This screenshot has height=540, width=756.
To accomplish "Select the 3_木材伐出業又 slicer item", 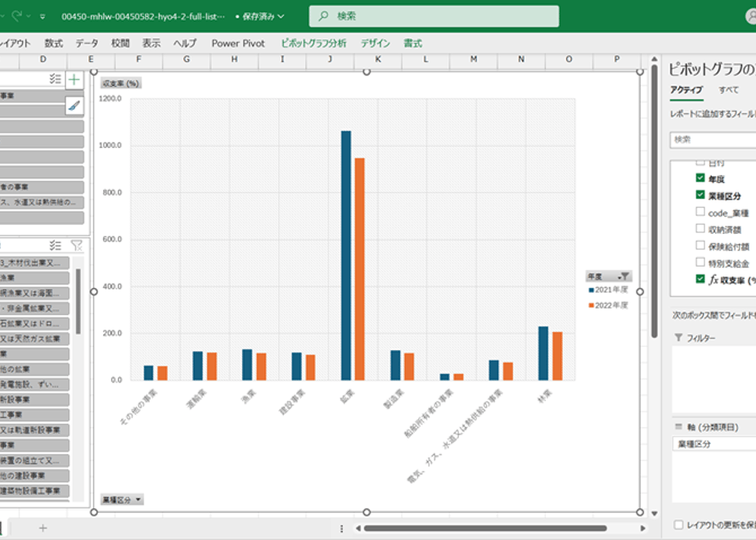I will coord(34,263).
